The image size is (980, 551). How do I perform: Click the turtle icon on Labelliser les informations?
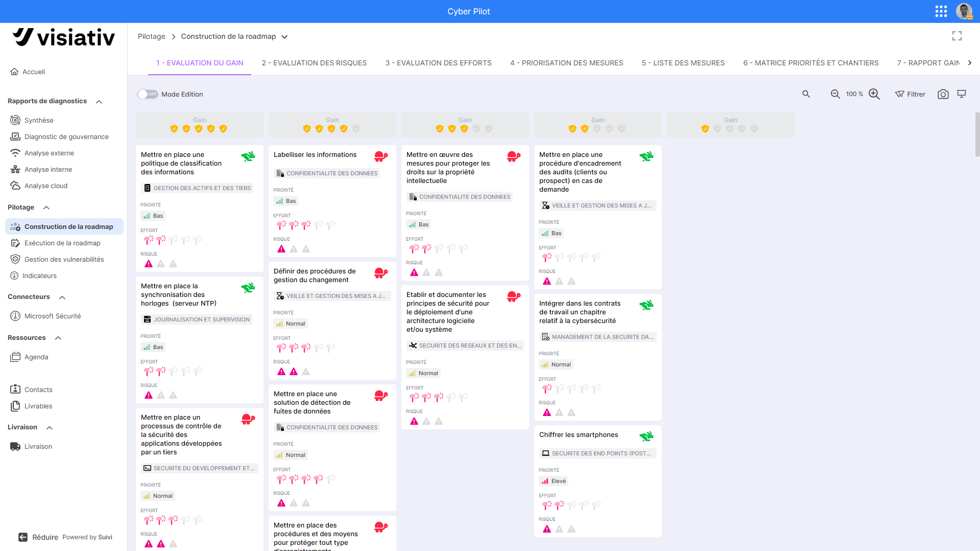pos(381,156)
